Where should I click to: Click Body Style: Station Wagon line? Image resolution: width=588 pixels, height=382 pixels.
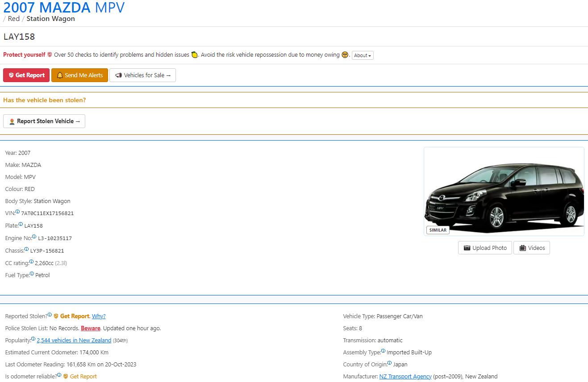(x=38, y=201)
